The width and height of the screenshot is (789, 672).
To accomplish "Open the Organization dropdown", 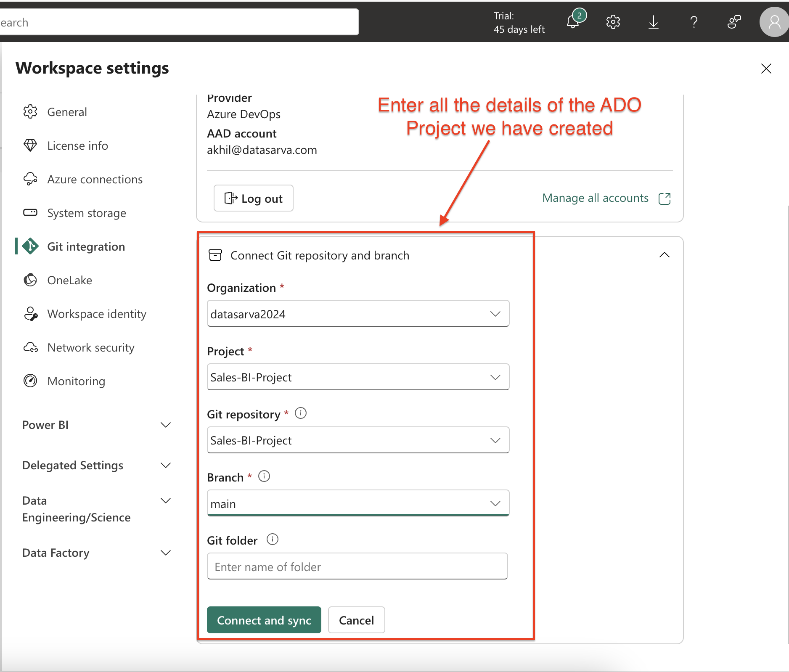I will tap(358, 314).
